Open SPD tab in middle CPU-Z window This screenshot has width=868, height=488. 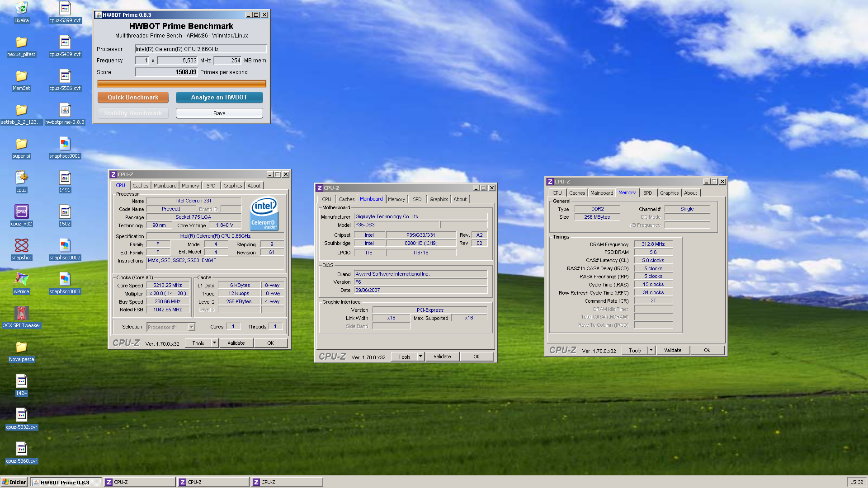[x=417, y=199]
